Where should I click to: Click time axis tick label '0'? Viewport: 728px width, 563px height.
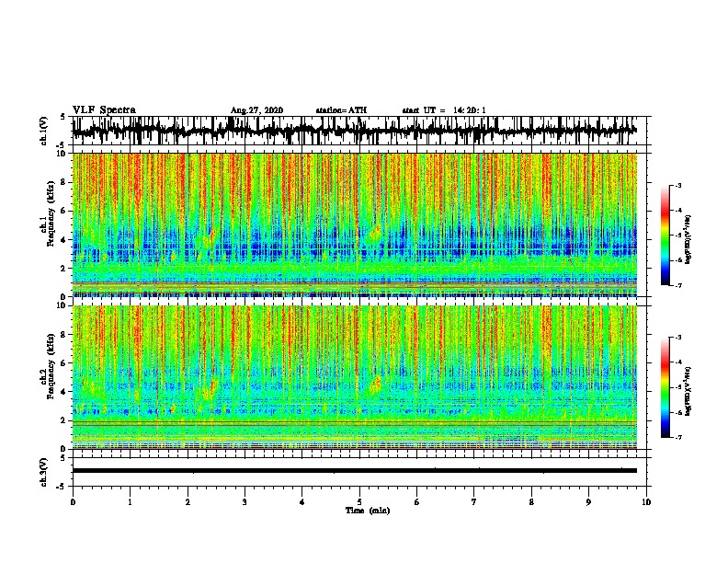point(73,502)
